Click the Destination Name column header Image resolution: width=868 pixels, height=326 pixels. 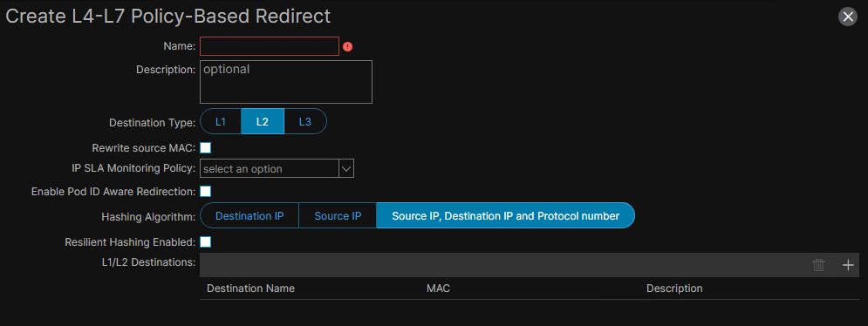click(x=250, y=289)
